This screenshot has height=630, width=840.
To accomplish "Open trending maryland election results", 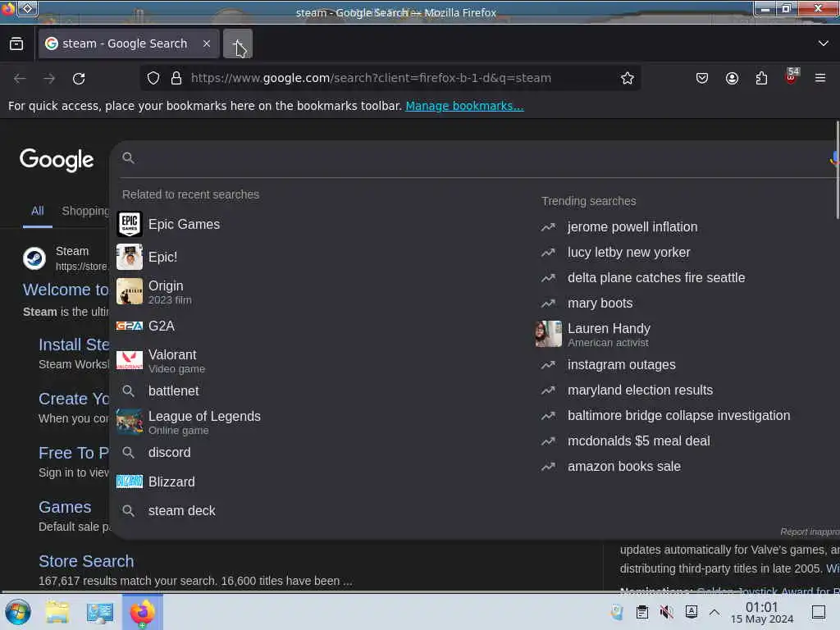I will coord(640,390).
